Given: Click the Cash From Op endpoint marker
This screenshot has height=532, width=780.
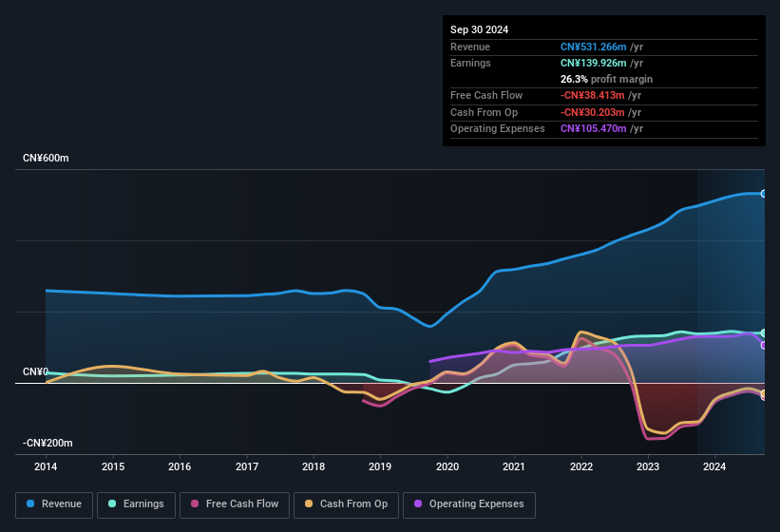Looking at the screenshot, I should coord(764,394).
